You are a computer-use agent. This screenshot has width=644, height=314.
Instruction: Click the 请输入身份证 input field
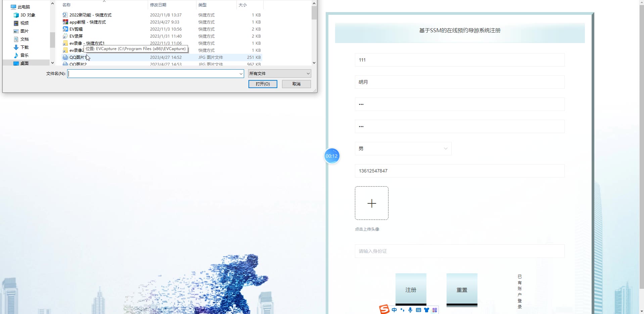pyautogui.click(x=459, y=251)
